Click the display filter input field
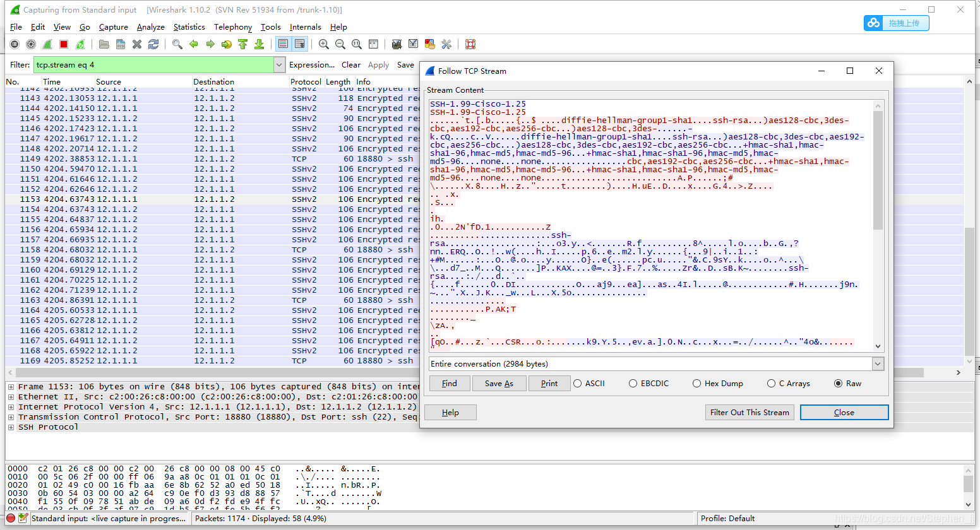Viewport: 980px width, 530px height. click(154, 65)
